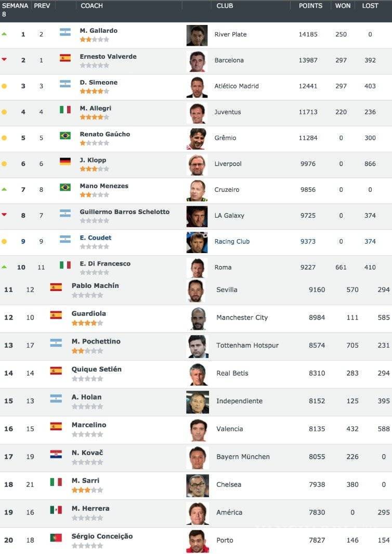This screenshot has width=392, height=554.
Task: Click Guardiola's photo thumbnail
Action: coord(197,318)
